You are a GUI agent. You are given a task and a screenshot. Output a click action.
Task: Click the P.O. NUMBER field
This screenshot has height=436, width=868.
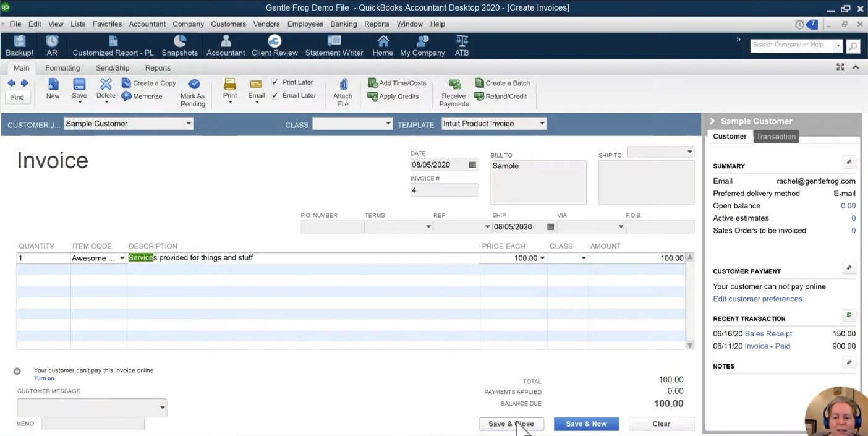click(332, 227)
